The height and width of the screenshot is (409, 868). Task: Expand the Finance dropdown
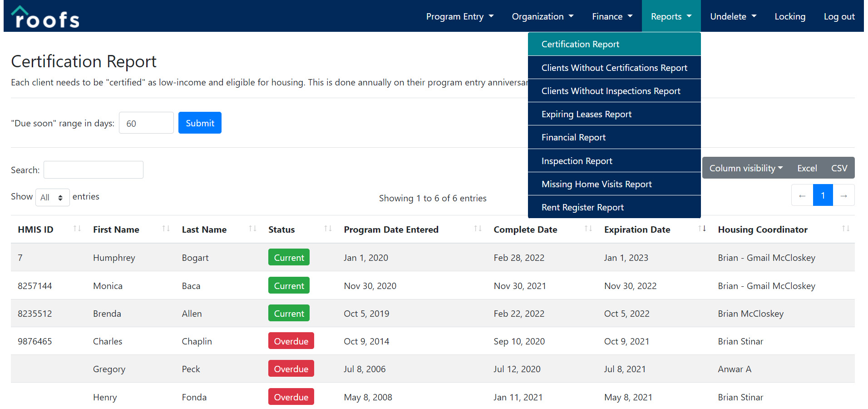[612, 16]
